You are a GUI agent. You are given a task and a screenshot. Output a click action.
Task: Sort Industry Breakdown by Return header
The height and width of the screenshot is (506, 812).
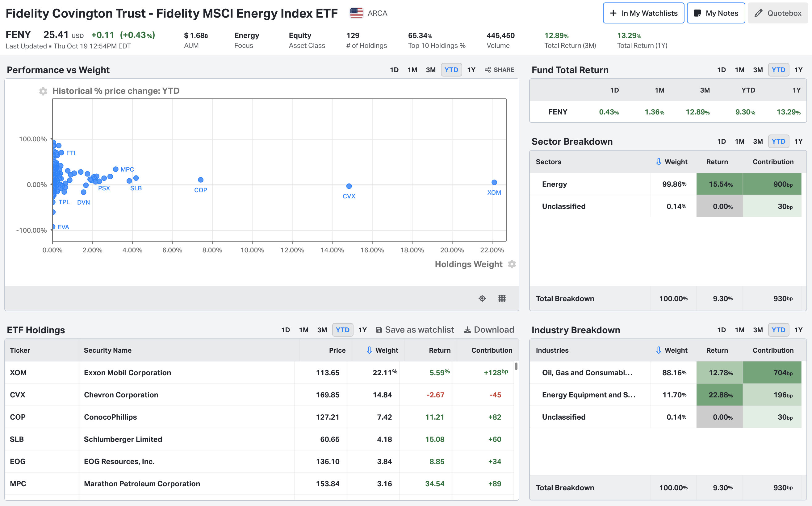coord(717,350)
